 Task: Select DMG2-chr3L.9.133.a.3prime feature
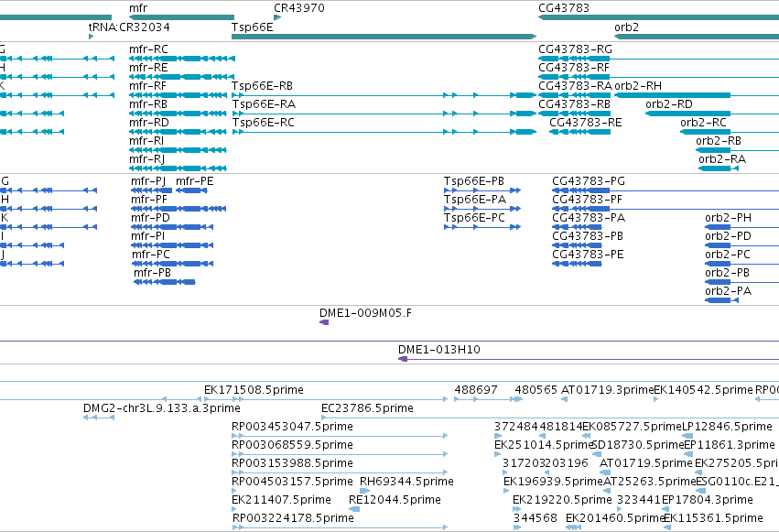pos(99,418)
